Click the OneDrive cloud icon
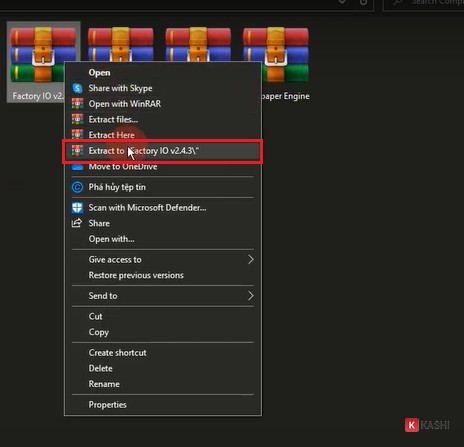464x447 pixels. [x=77, y=167]
